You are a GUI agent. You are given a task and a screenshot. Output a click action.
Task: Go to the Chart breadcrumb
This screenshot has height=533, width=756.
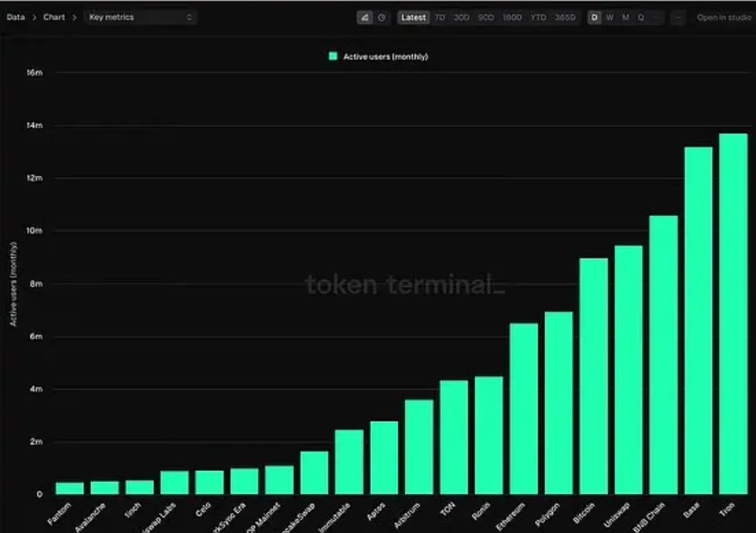[54, 17]
